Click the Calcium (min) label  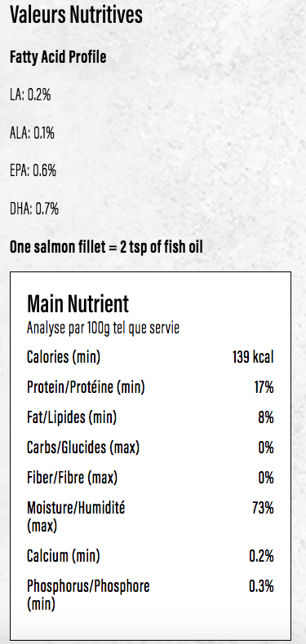(64, 556)
